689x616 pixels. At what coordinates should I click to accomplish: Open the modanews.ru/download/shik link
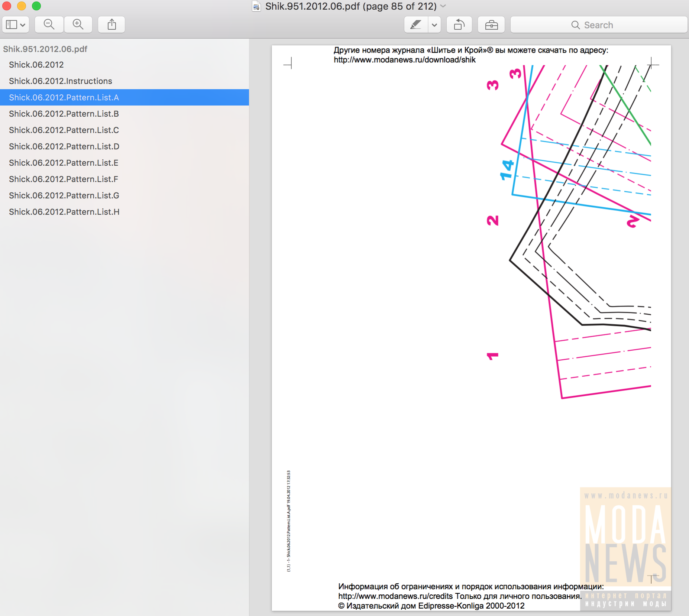pos(404,60)
